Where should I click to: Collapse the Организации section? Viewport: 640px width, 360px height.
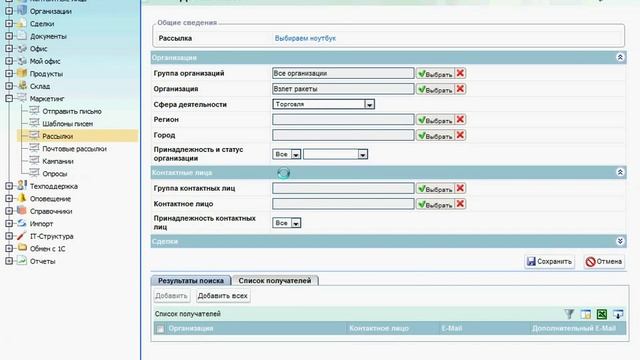620,58
